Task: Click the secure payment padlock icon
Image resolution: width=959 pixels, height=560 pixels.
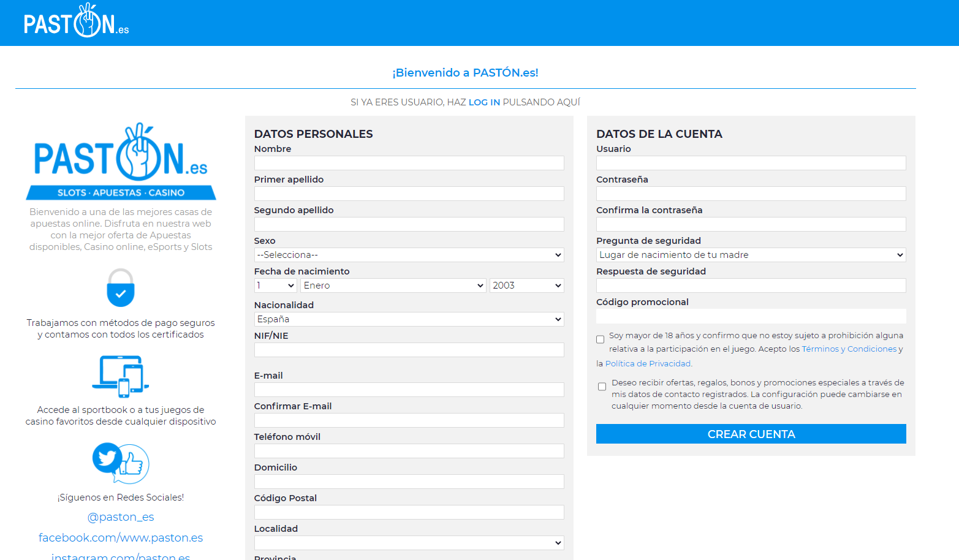Action: pyautogui.click(x=121, y=287)
